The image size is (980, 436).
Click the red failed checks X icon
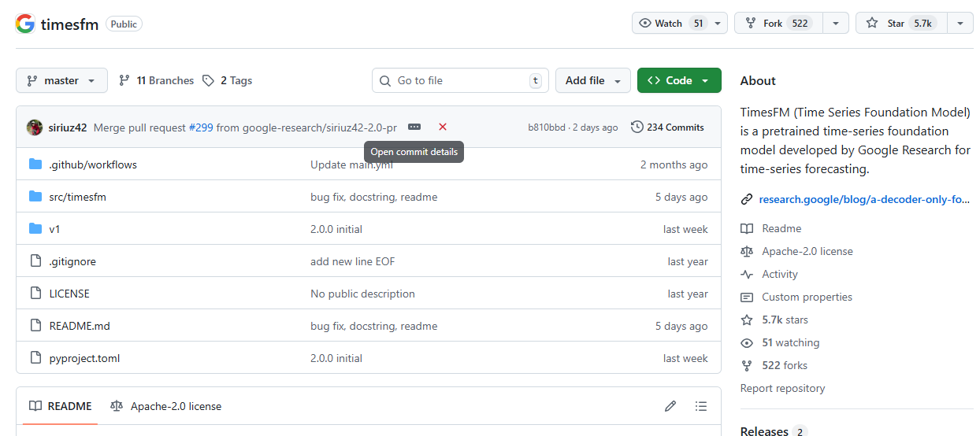pyautogui.click(x=443, y=127)
